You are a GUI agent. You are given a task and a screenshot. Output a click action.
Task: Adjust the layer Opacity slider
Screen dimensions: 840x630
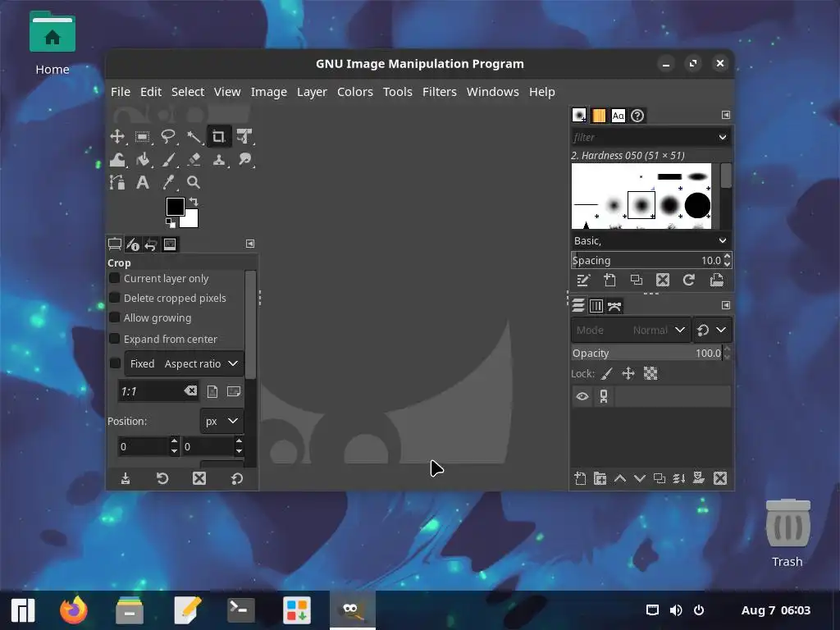tap(646, 353)
